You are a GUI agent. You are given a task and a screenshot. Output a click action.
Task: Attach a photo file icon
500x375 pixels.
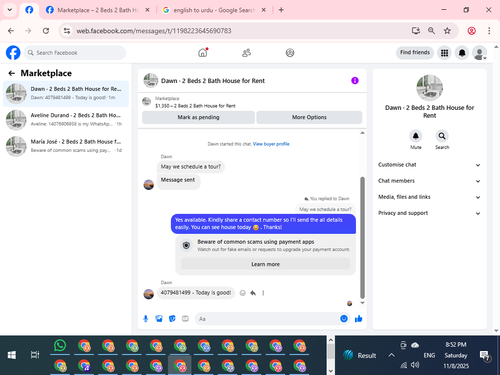tap(159, 319)
